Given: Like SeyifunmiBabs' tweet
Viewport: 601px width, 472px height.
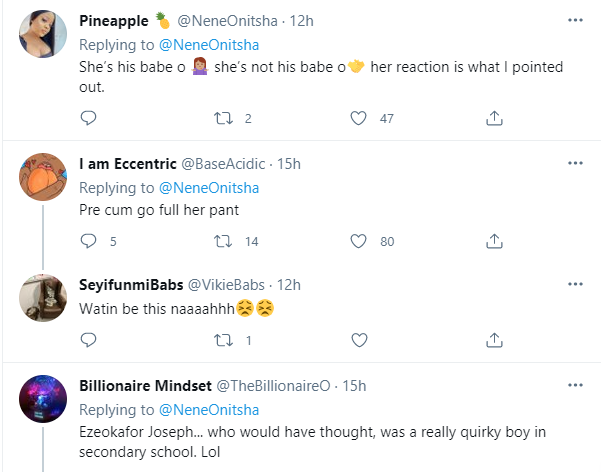Looking at the screenshot, I should (x=359, y=339).
